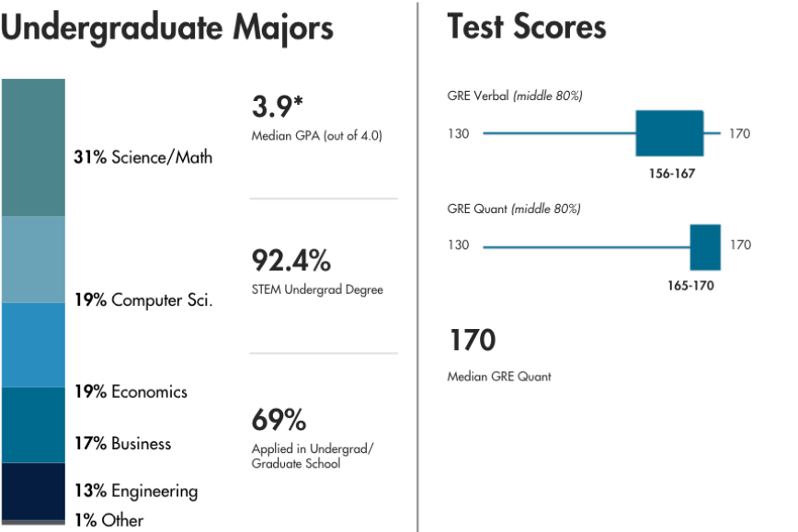Select the light blue Computer Sci. bar segment
This screenshot has width=798, height=532.
point(33,259)
